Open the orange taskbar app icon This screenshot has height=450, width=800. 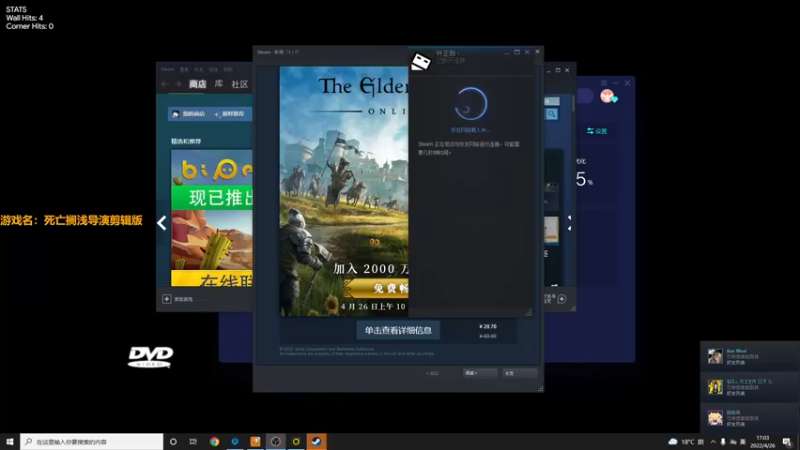pyautogui.click(x=255, y=441)
